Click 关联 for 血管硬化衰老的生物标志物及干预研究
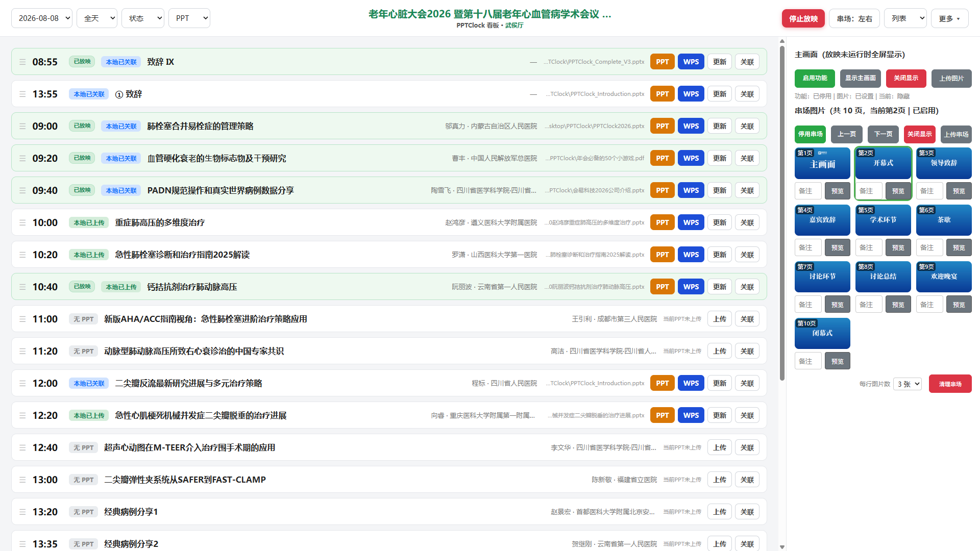Viewport: 980px width, 551px height. 747,158
